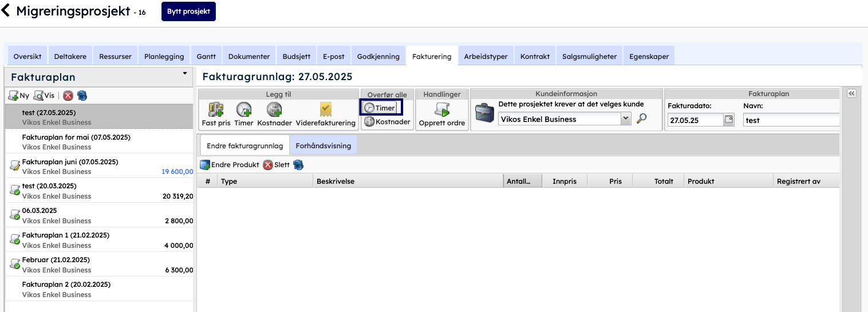Click Opprett ordre icon
The image size is (868, 312).
(x=441, y=109)
